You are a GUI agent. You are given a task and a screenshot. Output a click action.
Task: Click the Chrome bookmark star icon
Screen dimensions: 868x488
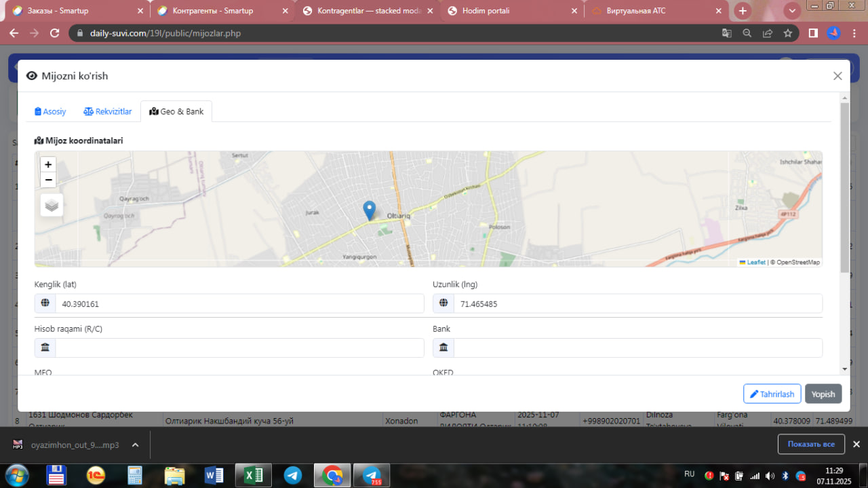point(787,33)
